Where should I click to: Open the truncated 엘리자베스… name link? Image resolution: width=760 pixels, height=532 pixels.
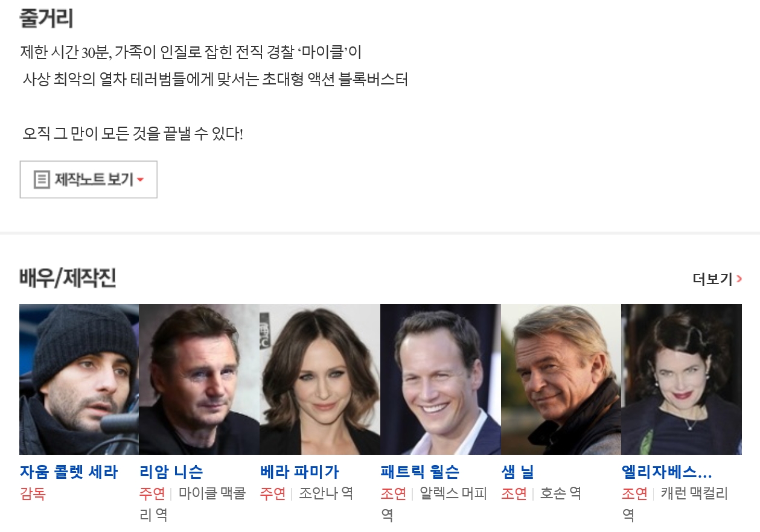pos(667,472)
